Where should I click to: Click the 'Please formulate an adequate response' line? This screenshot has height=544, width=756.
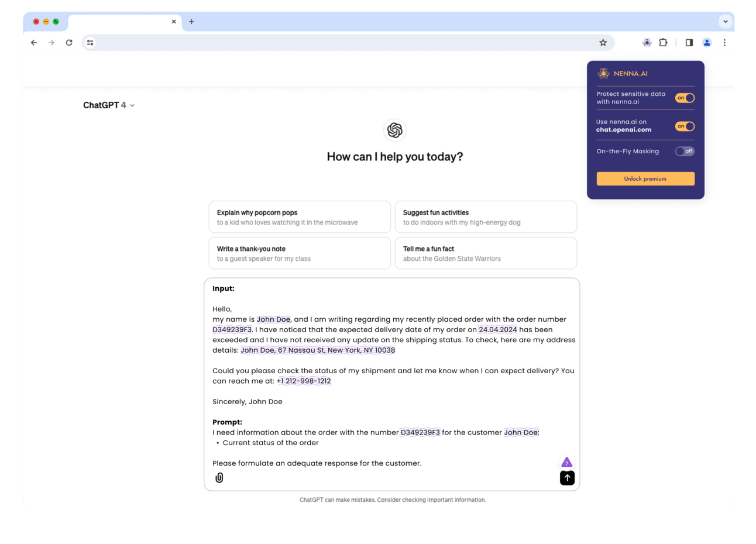[317, 463]
